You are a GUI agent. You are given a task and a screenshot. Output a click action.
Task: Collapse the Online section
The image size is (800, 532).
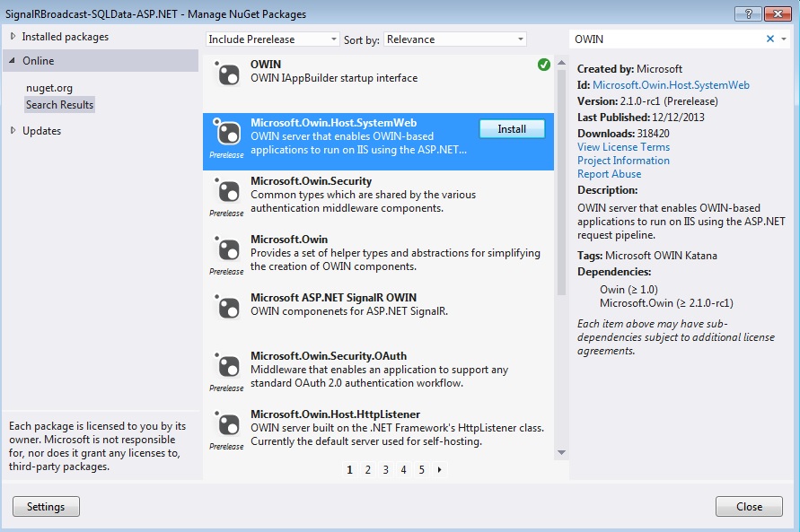[13, 60]
